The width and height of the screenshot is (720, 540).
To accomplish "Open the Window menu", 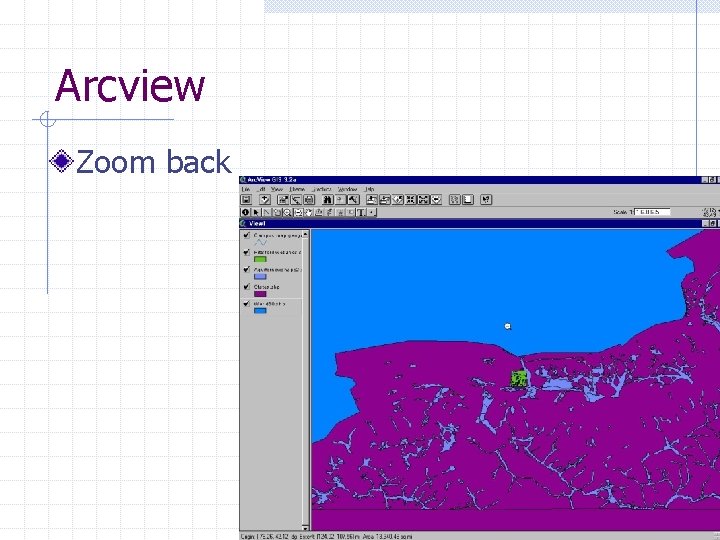I will point(347,189).
